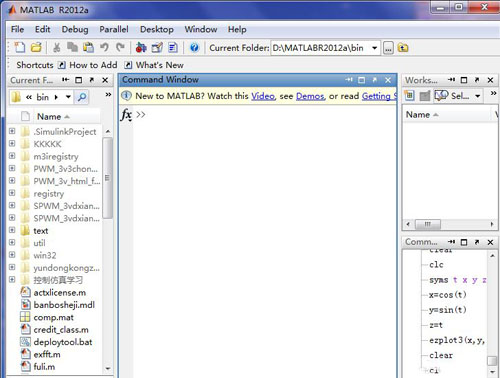Viewport: 500px width, 378px height.
Task: Open the Profiler icon
Action: tap(173, 48)
